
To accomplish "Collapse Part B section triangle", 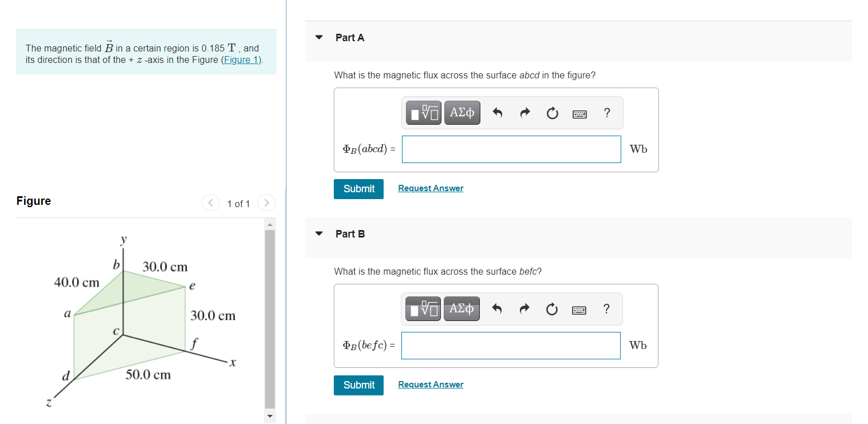I will click(x=319, y=234).
